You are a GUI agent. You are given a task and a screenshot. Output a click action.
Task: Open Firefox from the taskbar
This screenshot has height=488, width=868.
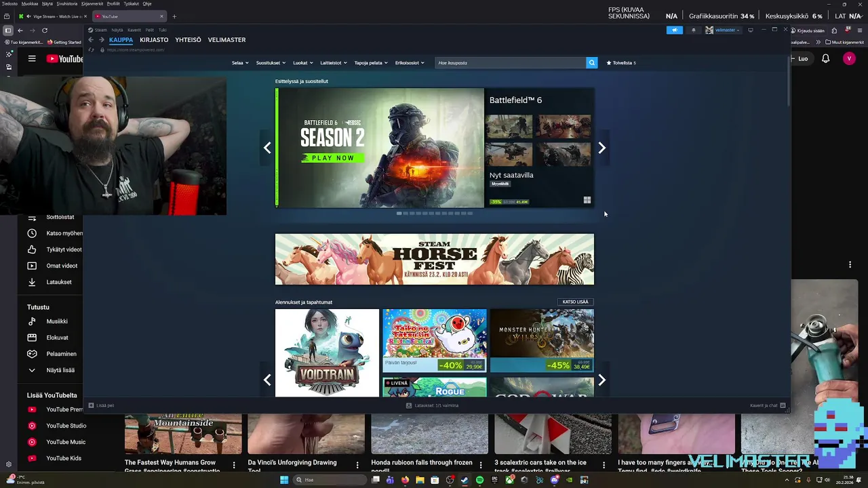[x=405, y=480]
